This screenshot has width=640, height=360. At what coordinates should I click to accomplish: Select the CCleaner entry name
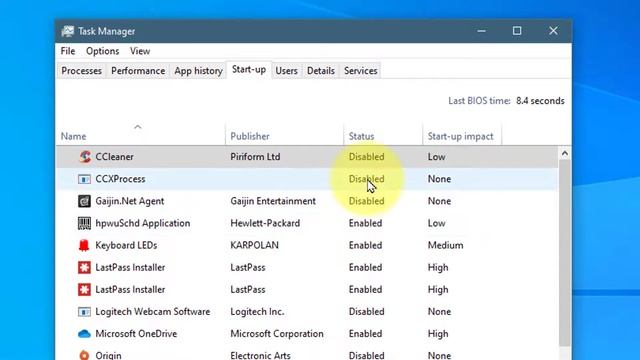coord(114,157)
